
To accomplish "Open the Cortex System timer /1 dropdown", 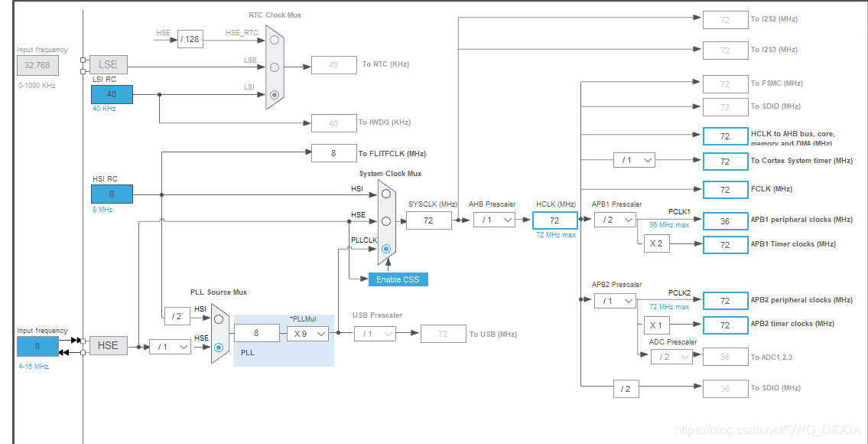I will pyautogui.click(x=635, y=160).
